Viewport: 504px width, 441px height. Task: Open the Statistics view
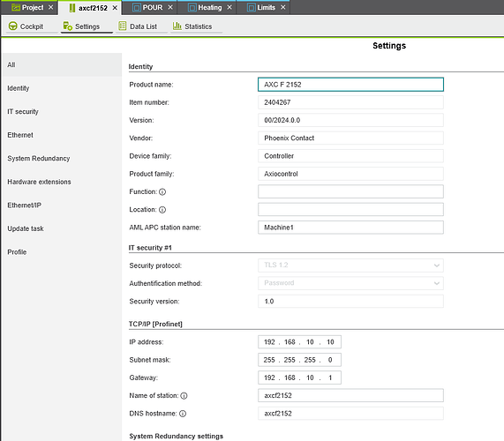198,26
